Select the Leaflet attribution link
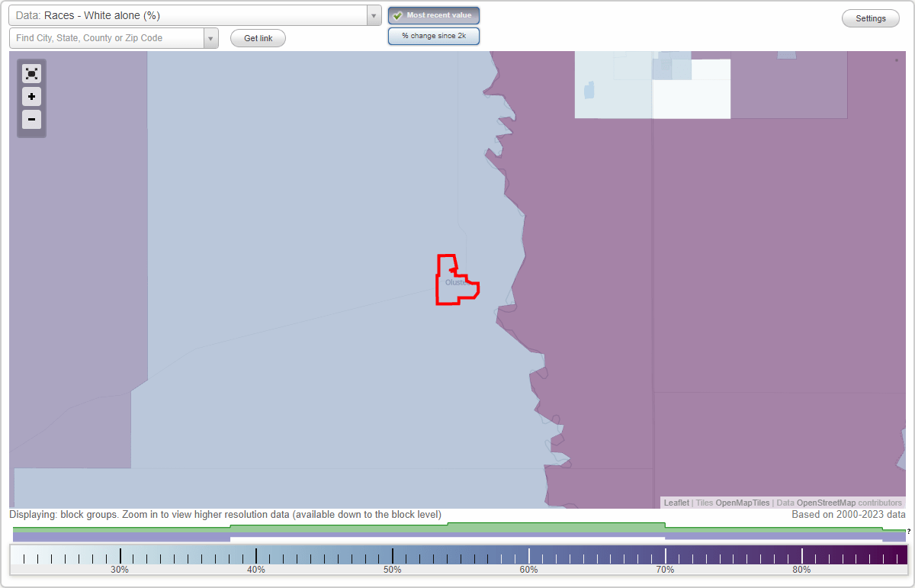The height and width of the screenshot is (588, 915). [x=676, y=503]
